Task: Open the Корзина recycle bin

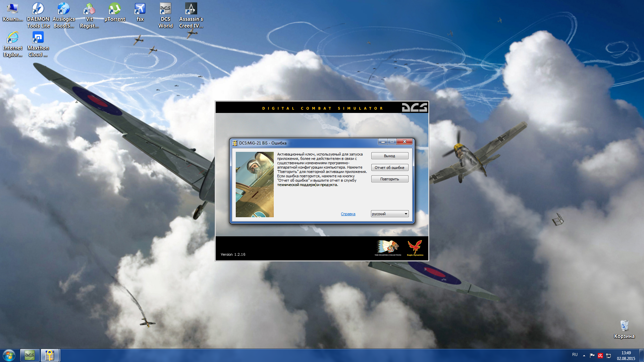Action: [x=624, y=329]
